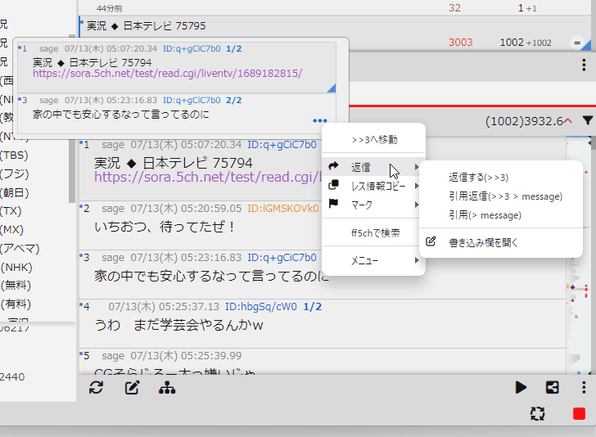
Task: Click the 1/2 post count in popup
Action: coord(234,49)
